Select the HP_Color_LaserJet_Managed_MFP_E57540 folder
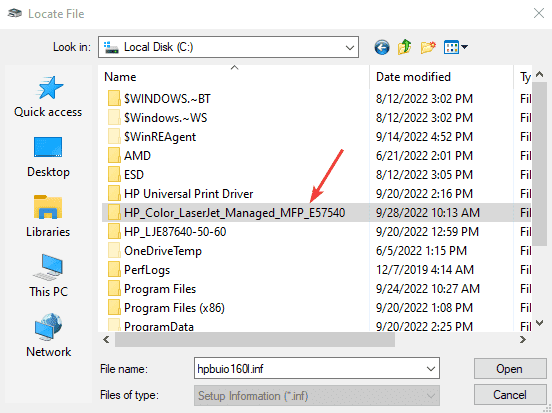Image resolution: width=552 pixels, height=413 pixels. (234, 213)
